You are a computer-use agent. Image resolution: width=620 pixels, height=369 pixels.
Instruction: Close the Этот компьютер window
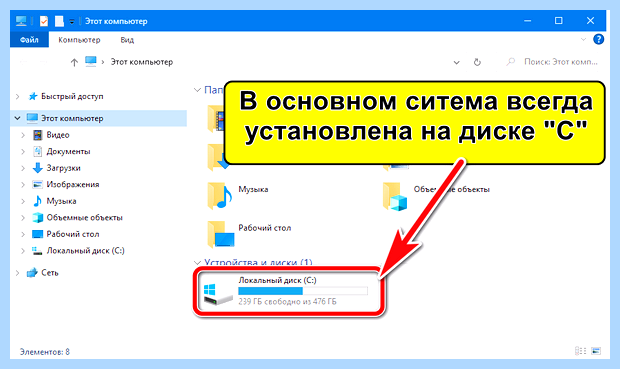[x=590, y=21]
